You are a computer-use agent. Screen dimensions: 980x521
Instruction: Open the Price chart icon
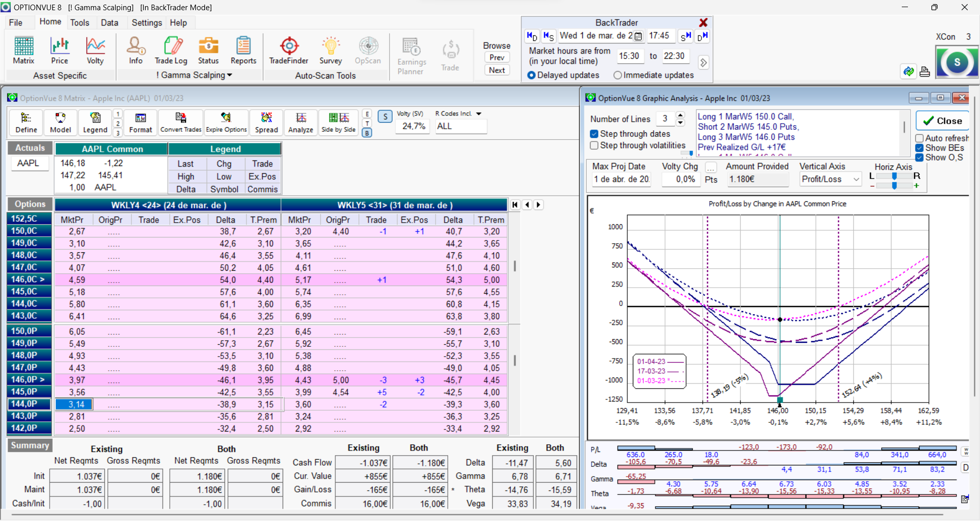59,51
